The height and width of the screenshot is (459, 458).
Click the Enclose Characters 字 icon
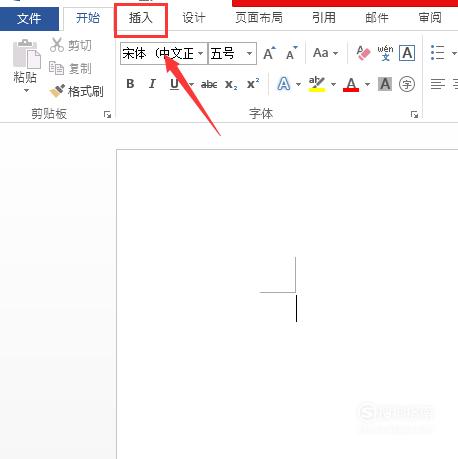click(x=407, y=84)
